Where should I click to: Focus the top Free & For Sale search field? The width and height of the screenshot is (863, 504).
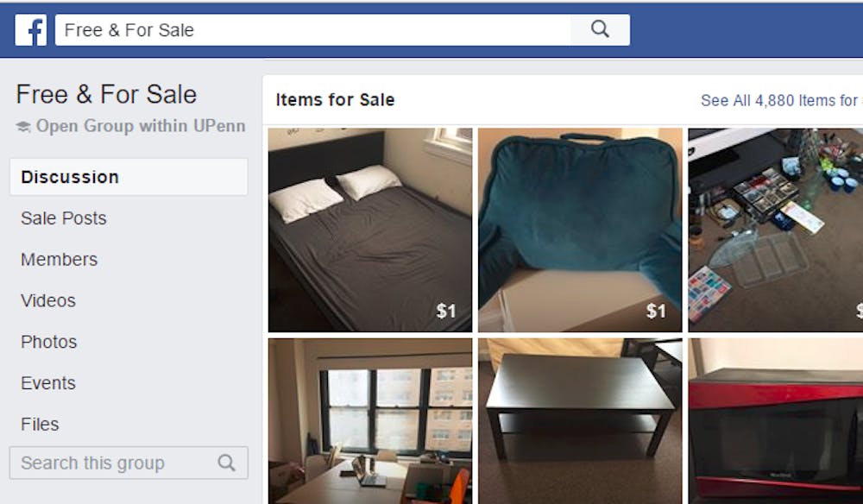[x=312, y=29]
